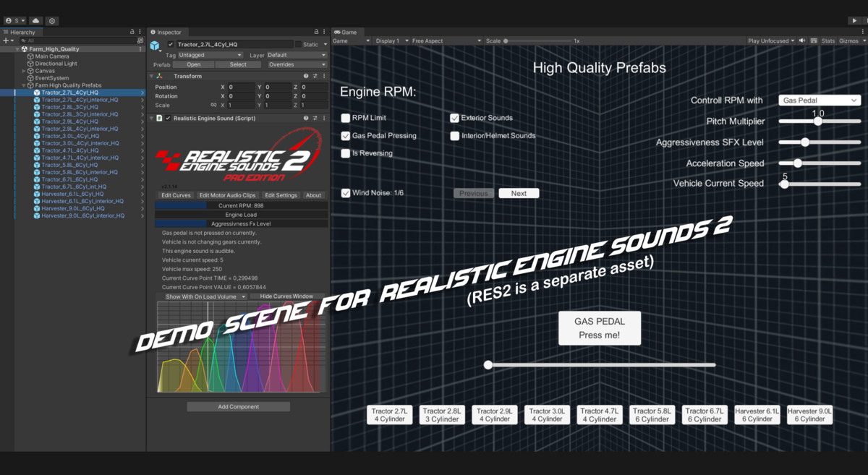Toggle the Static checkbox in Inspector
Screen dimensions: 868x475
pos(298,45)
